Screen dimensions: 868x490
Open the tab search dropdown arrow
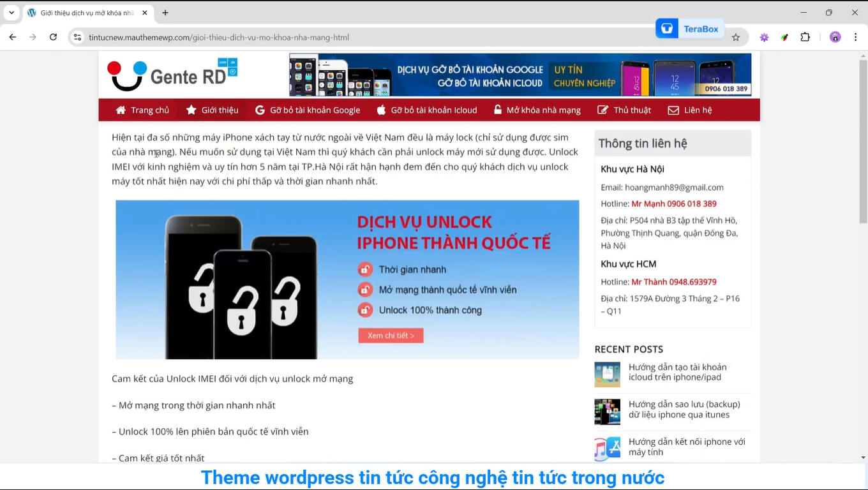point(11,13)
